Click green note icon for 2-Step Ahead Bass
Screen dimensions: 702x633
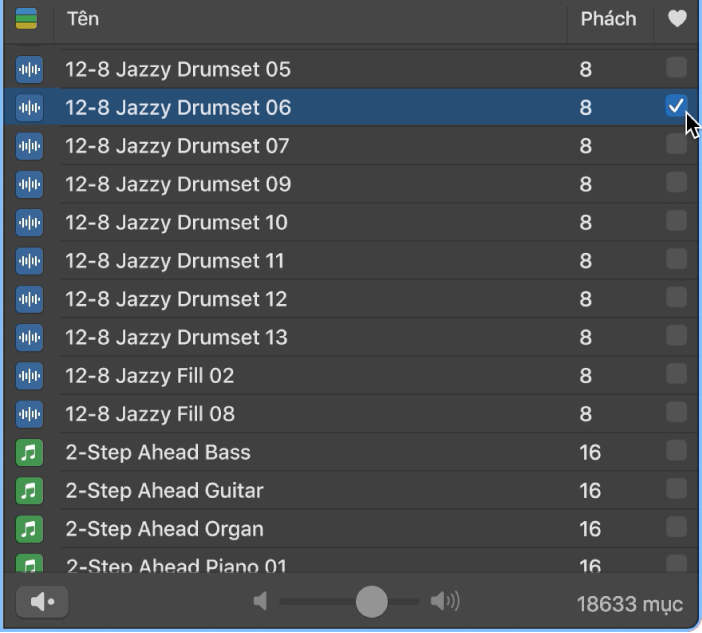[30, 453]
